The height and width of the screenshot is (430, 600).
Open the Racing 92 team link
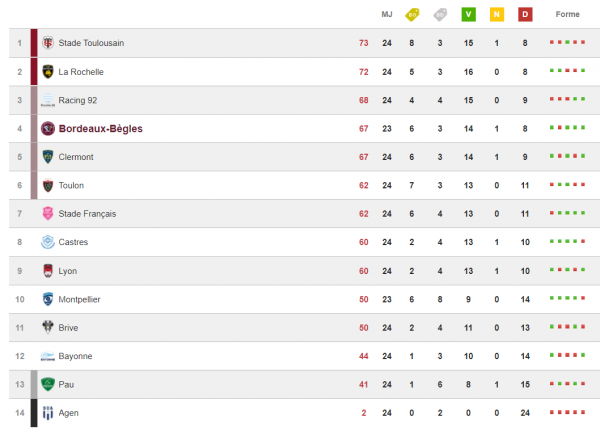[x=78, y=100]
